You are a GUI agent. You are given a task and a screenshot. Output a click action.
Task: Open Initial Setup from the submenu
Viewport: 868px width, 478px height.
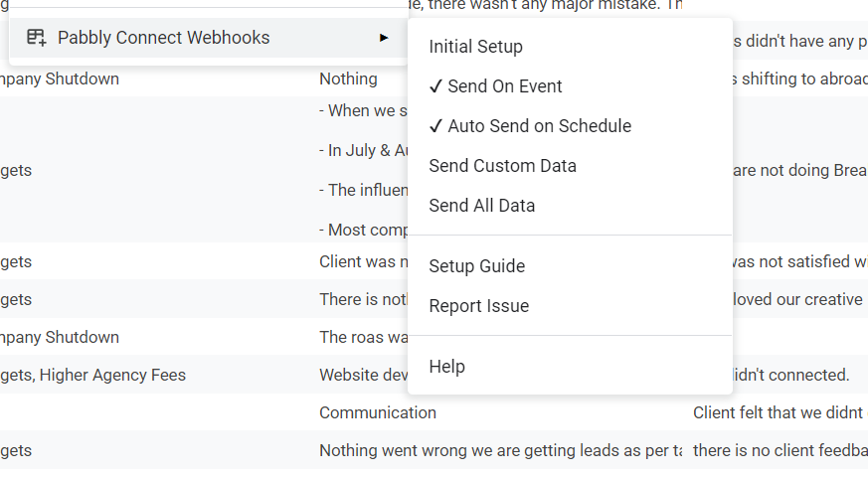pos(475,47)
